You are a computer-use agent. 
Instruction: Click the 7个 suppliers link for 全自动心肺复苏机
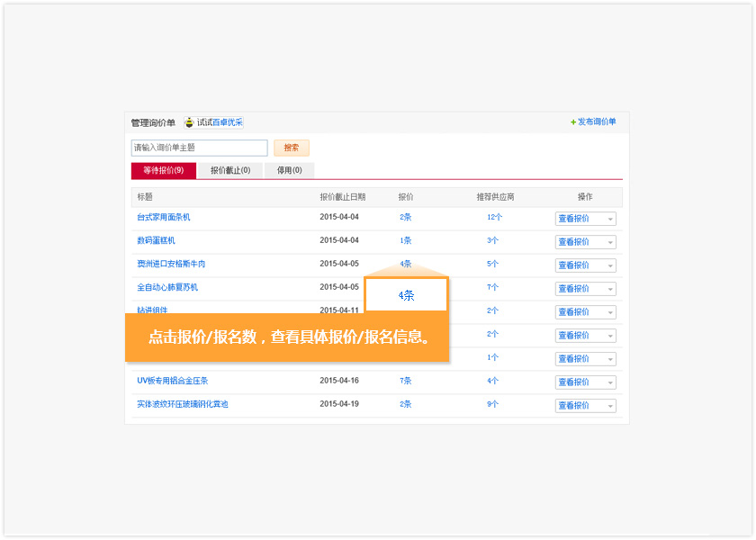coord(492,287)
